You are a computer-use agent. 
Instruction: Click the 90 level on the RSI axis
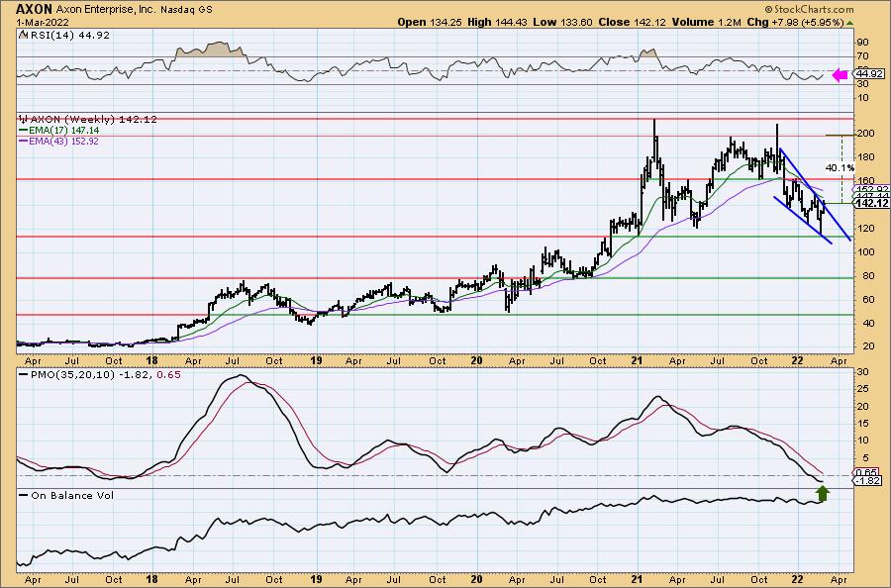(x=862, y=42)
